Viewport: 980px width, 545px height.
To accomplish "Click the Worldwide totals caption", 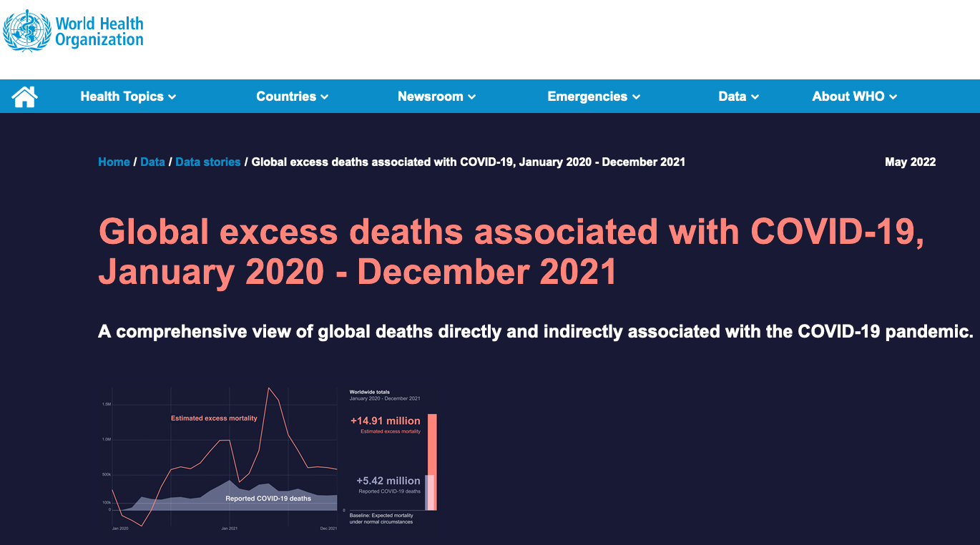I will coord(369,392).
